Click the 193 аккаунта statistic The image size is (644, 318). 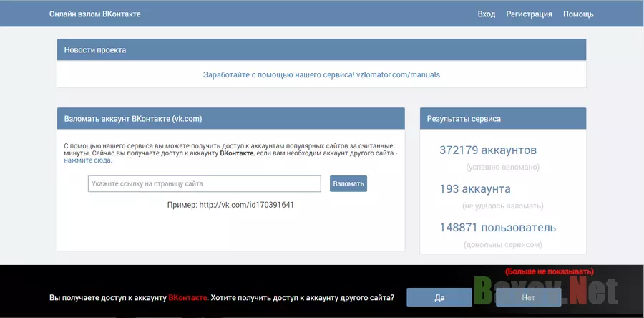[475, 189]
